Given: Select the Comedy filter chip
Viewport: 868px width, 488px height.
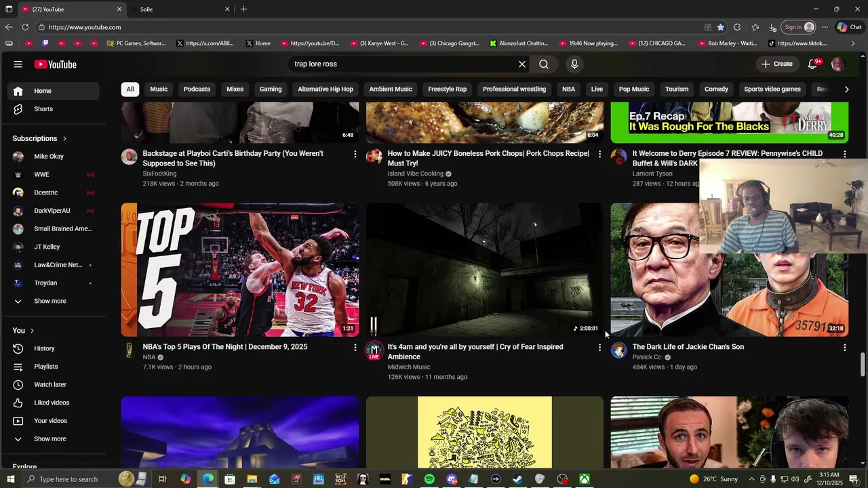Looking at the screenshot, I should click(716, 89).
